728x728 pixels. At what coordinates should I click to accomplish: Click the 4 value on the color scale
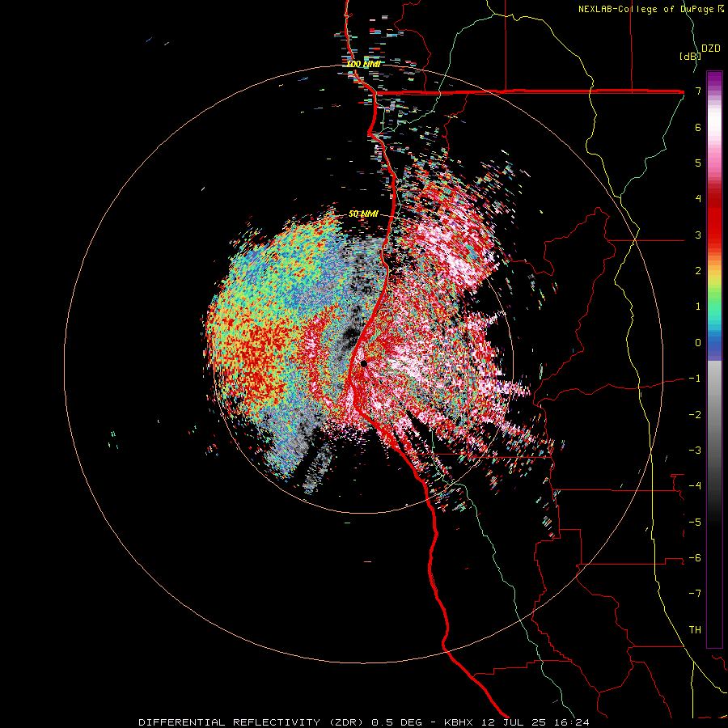pyautogui.click(x=698, y=199)
